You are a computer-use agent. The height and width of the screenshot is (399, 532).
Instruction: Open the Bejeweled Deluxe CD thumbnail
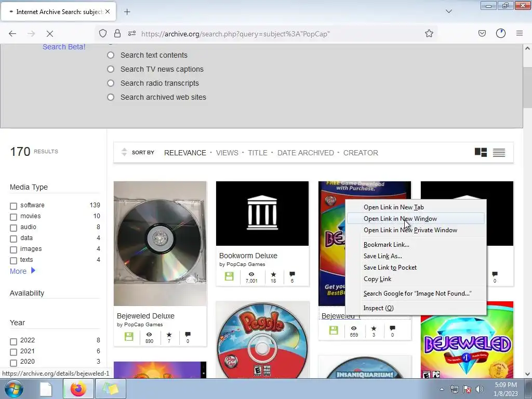(160, 244)
